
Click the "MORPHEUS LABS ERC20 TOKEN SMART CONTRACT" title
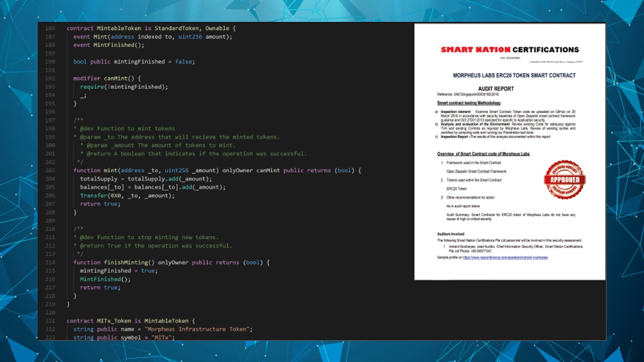click(514, 75)
